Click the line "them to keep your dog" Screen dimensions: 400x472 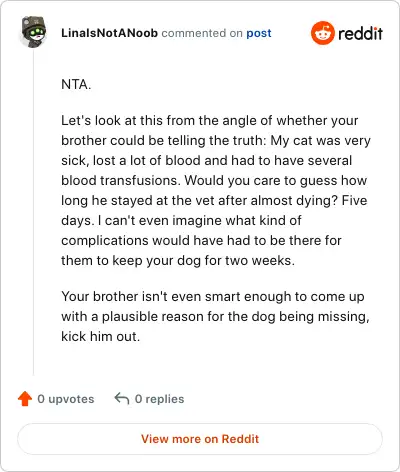coord(178,260)
